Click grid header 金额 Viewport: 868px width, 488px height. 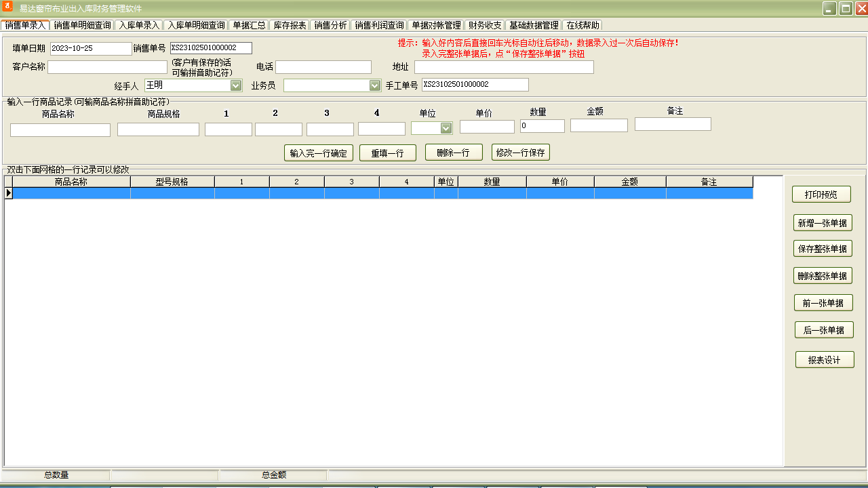tap(630, 182)
